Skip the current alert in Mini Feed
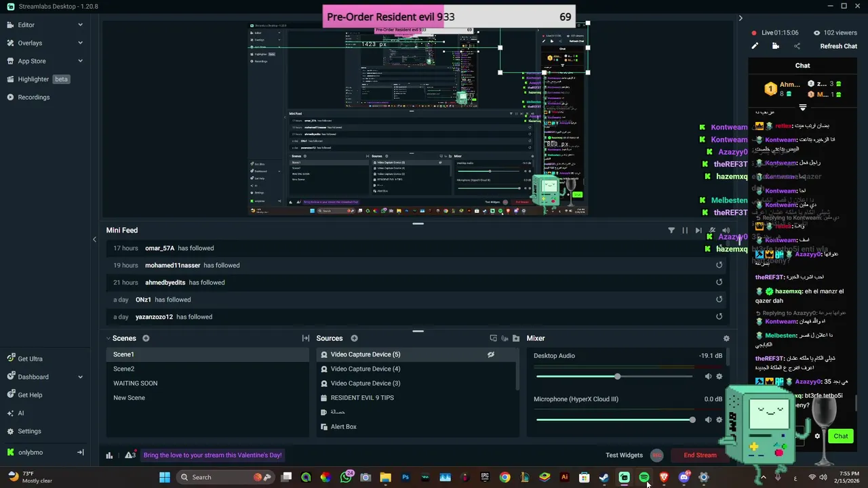This screenshot has width=868, height=488. [x=698, y=230]
